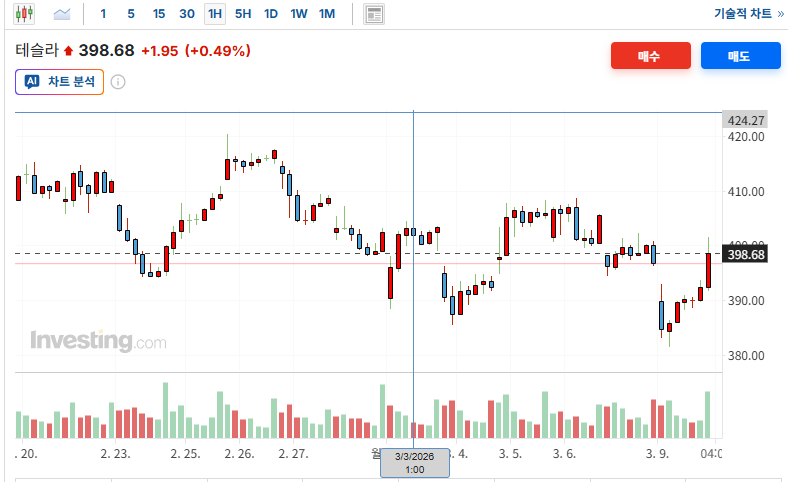The height and width of the screenshot is (482, 788).
Task: Choose the 15 minute interval
Action: (x=159, y=14)
